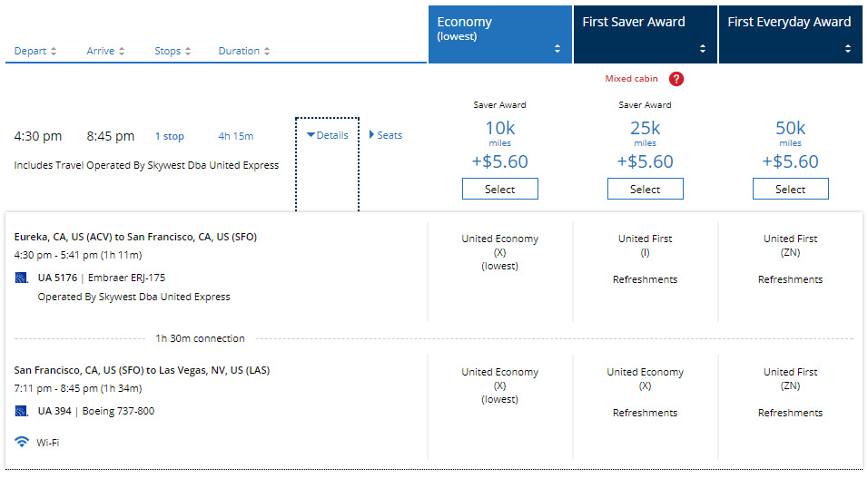The height and width of the screenshot is (478, 868).
Task: Click the 1h 30m connection divider
Action: pyautogui.click(x=200, y=338)
